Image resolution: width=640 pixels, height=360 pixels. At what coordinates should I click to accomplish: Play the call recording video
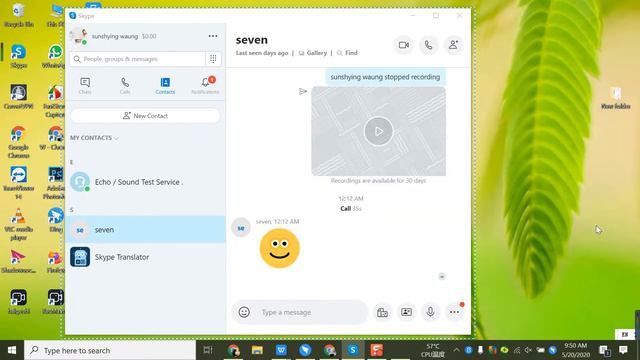[378, 131]
